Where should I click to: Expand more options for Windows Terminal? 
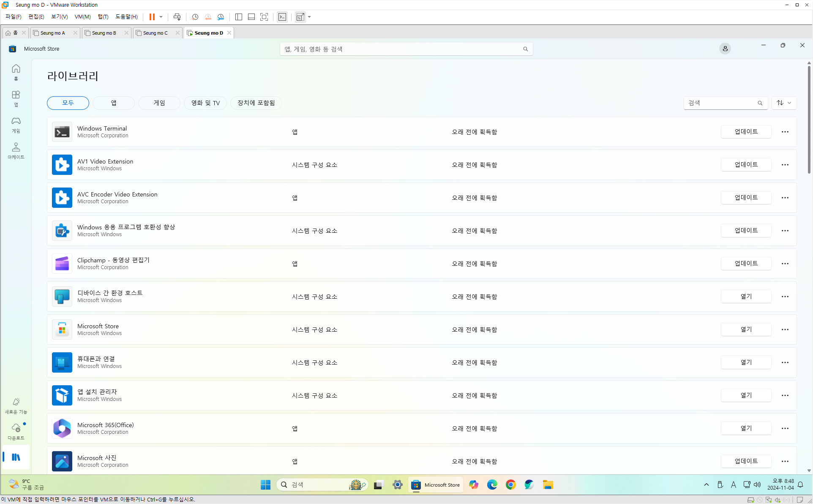[785, 132]
